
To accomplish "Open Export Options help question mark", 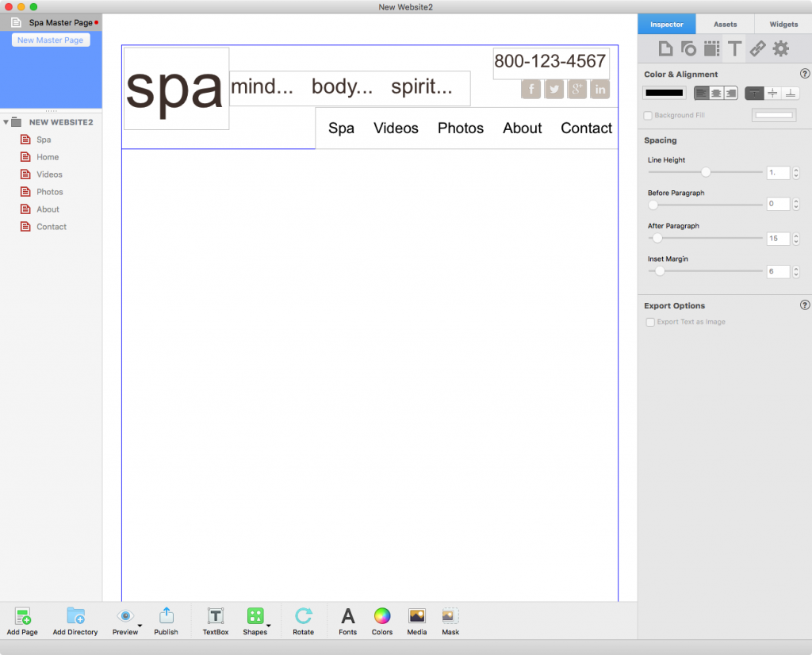I will point(805,305).
